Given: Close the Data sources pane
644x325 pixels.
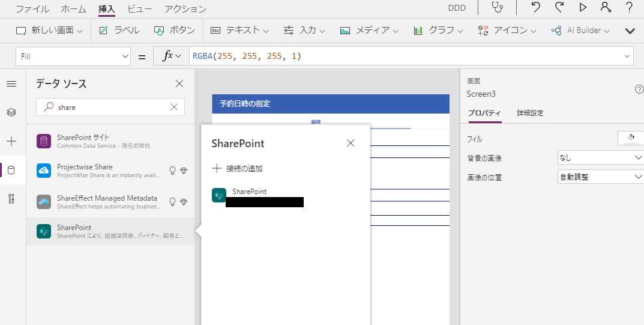Looking at the screenshot, I should [179, 84].
